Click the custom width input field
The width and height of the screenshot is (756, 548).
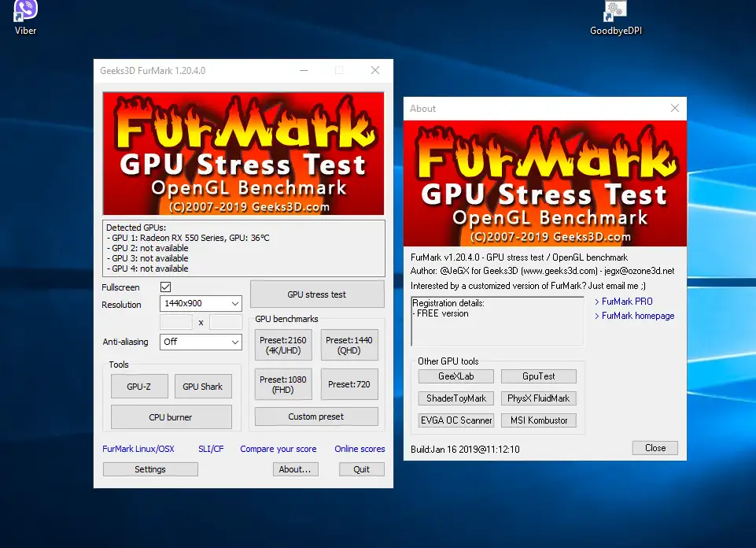click(176, 322)
